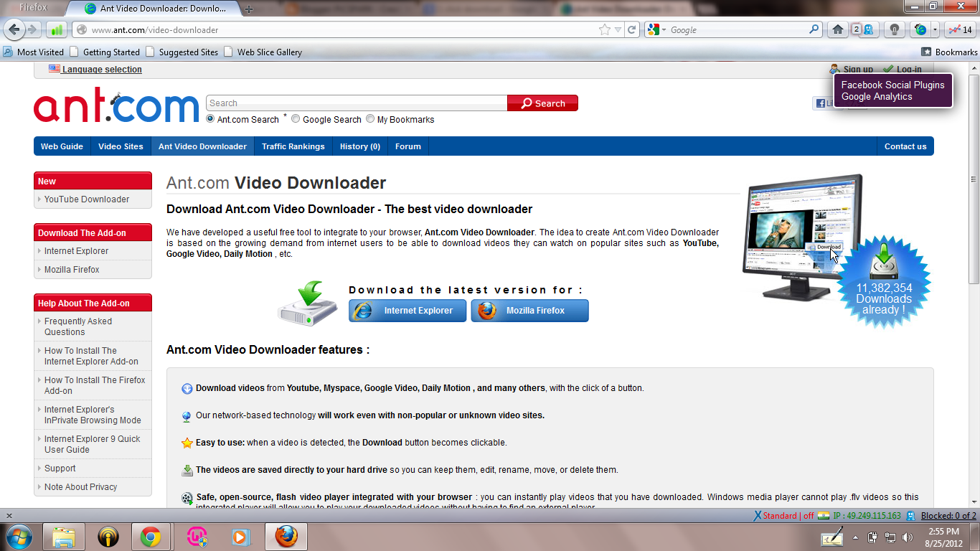Open the History (0) tab

point(360,146)
